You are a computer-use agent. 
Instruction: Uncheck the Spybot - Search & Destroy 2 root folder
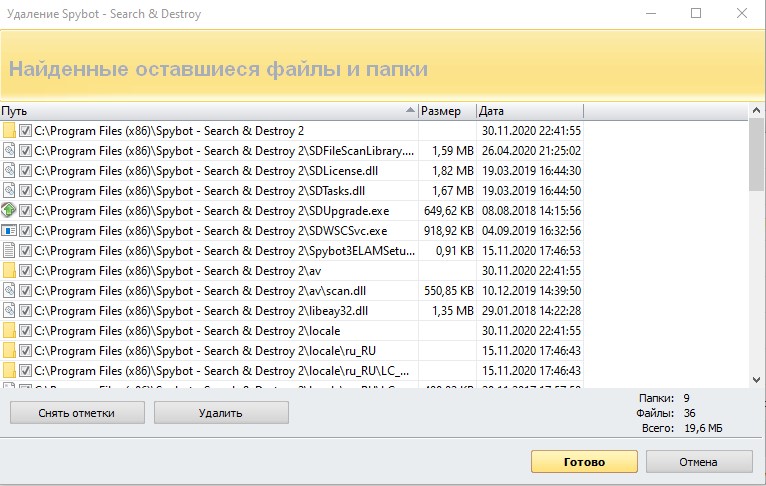tap(25, 131)
